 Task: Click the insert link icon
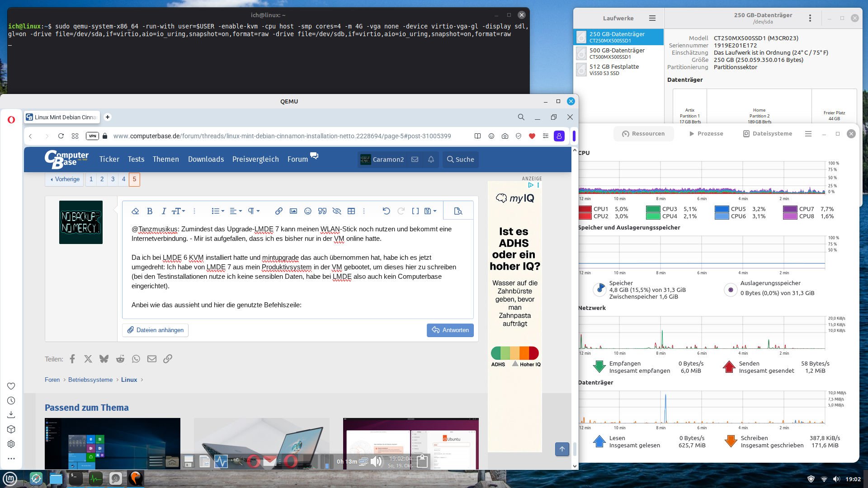279,211
